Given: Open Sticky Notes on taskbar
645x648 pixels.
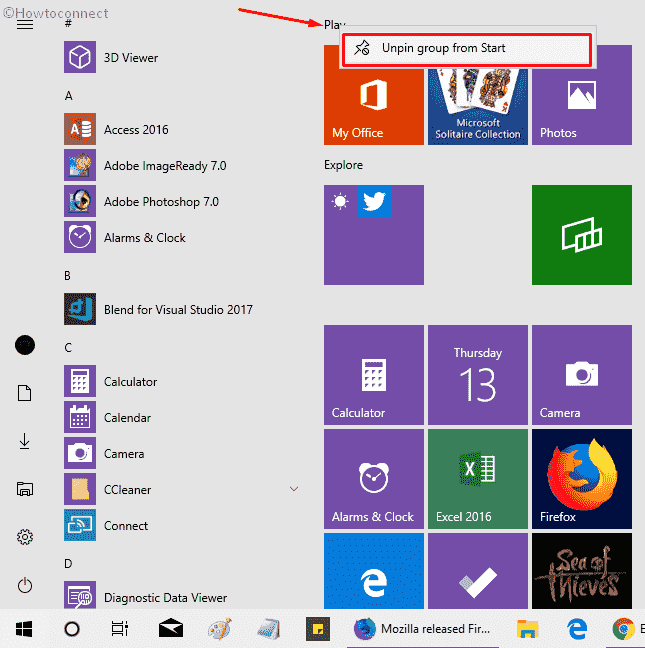Looking at the screenshot, I should point(318,629).
